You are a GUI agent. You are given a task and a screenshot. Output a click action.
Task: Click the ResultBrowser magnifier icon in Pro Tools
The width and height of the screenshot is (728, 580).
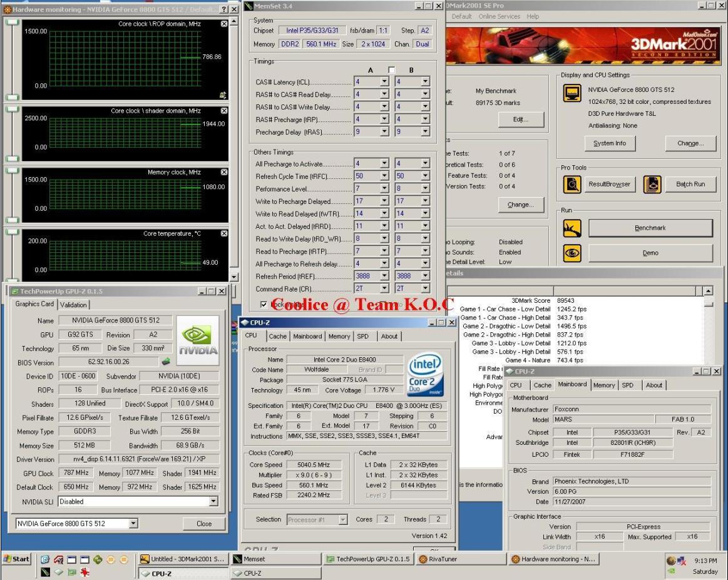click(x=572, y=184)
